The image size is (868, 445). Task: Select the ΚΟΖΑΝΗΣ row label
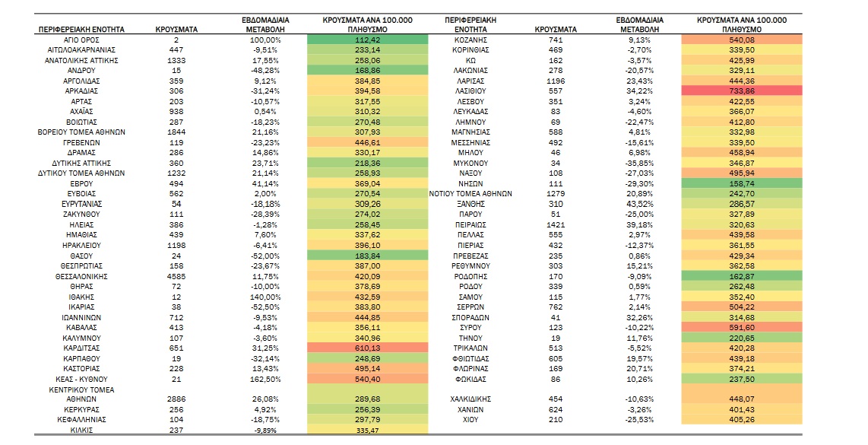(x=470, y=40)
